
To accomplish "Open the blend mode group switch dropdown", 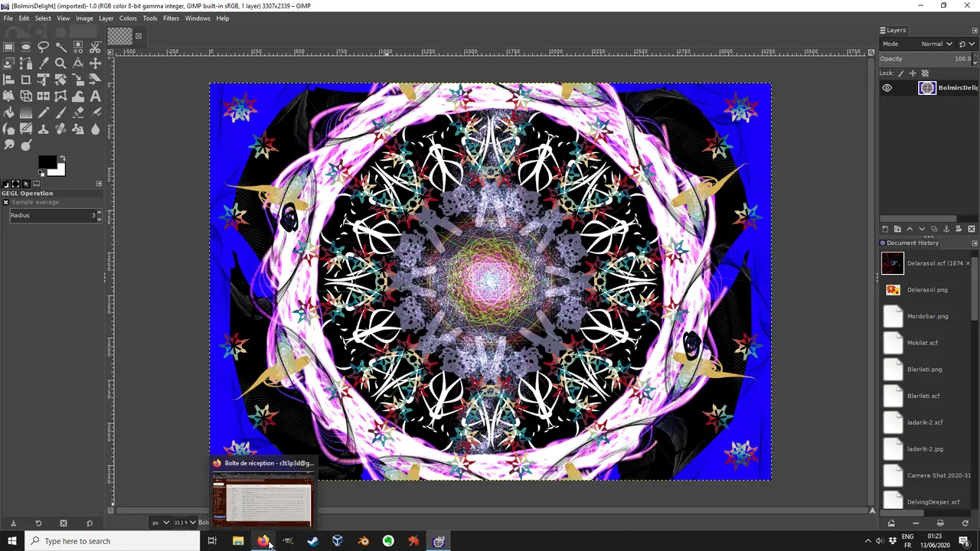I will (967, 44).
